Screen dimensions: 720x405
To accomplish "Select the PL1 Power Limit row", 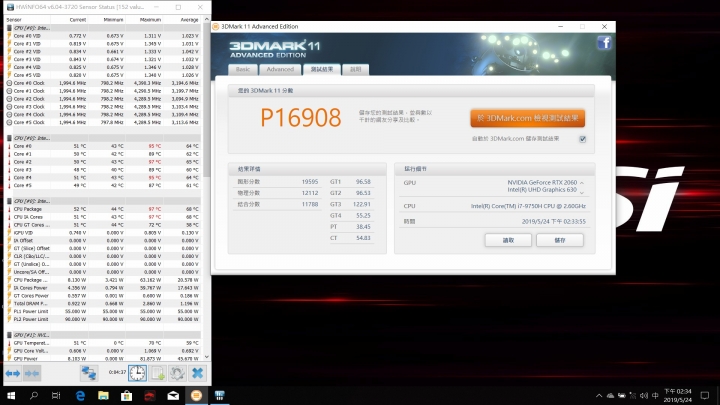I will tap(103, 312).
